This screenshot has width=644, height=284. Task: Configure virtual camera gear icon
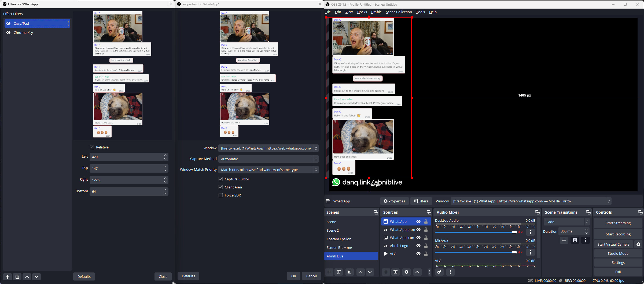click(638, 244)
